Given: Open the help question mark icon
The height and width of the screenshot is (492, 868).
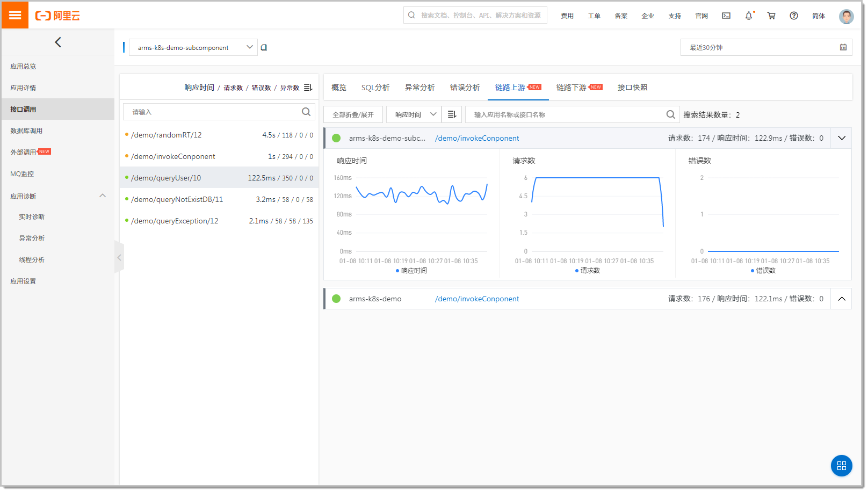Looking at the screenshot, I should point(794,16).
